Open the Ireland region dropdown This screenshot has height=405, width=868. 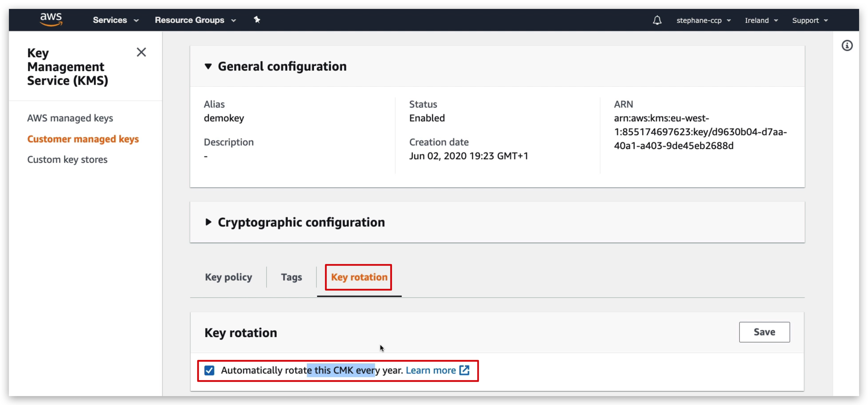[761, 20]
